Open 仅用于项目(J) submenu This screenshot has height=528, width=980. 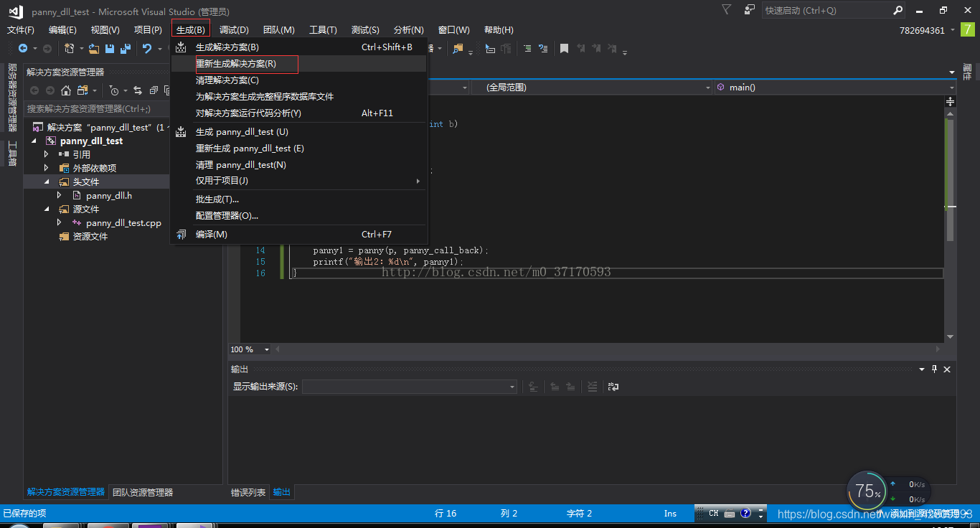click(x=298, y=181)
